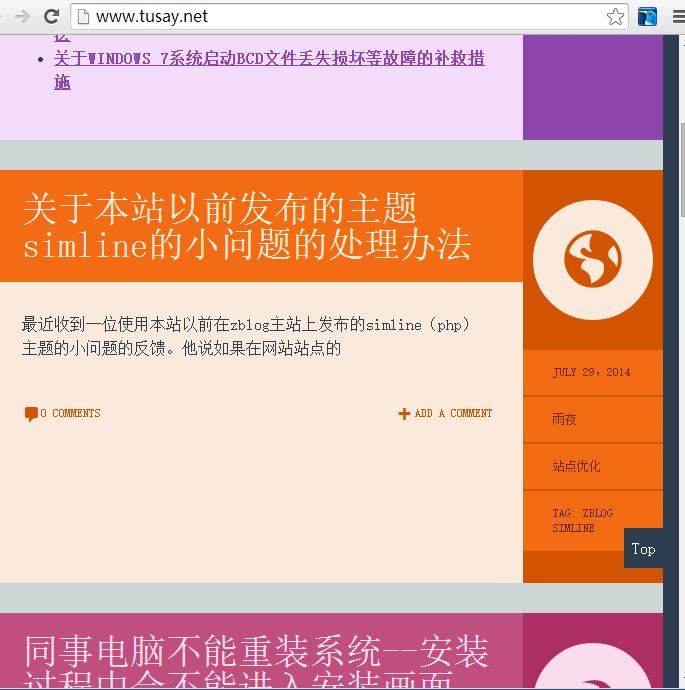Open the blue bird extension icon
Image resolution: width=685 pixels, height=690 pixels.
pyautogui.click(x=647, y=17)
